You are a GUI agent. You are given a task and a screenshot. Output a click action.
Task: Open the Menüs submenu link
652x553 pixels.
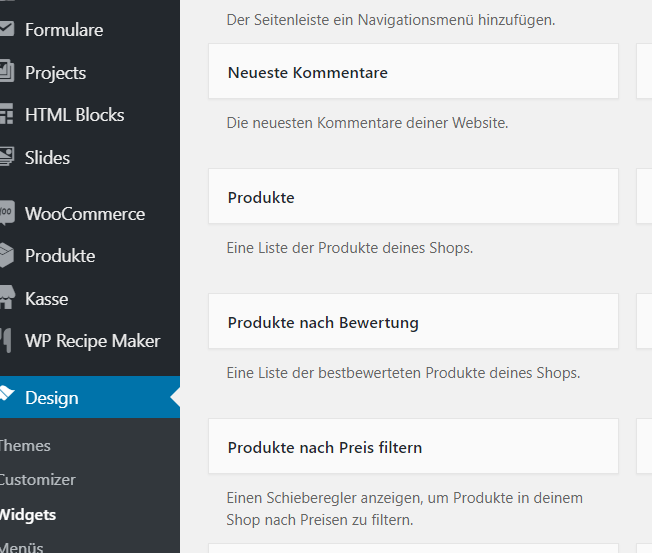point(22,546)
